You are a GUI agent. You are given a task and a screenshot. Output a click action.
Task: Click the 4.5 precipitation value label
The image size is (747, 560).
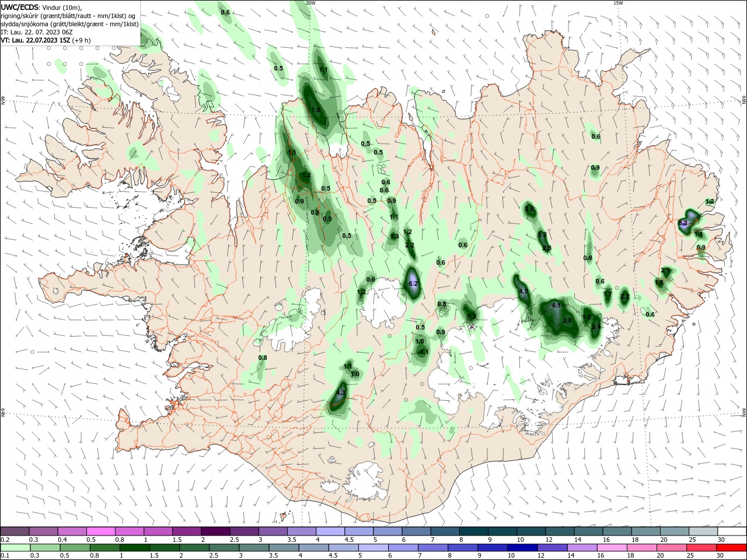[523, 291]
